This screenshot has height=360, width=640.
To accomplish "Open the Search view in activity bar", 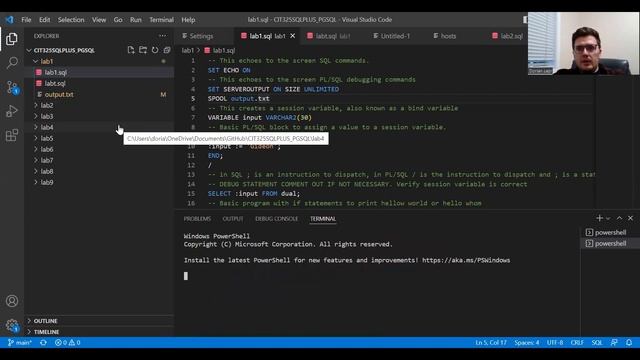I will (x=12, y=63).
